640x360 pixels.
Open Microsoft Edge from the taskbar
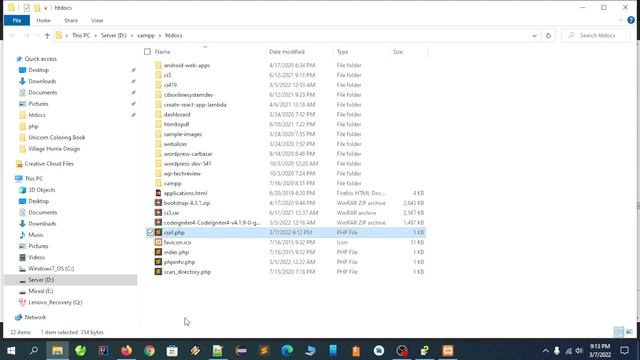[x=287, y=351]
